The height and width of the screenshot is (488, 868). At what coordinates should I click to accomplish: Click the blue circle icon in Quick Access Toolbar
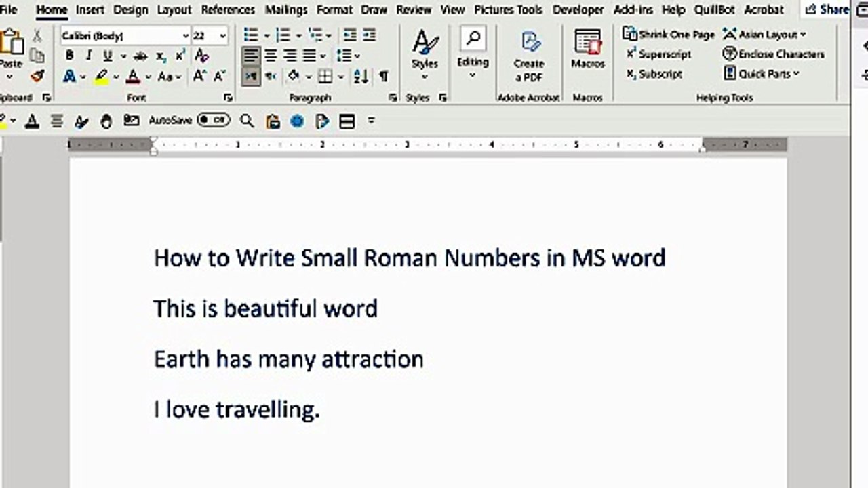pos(297,121)
